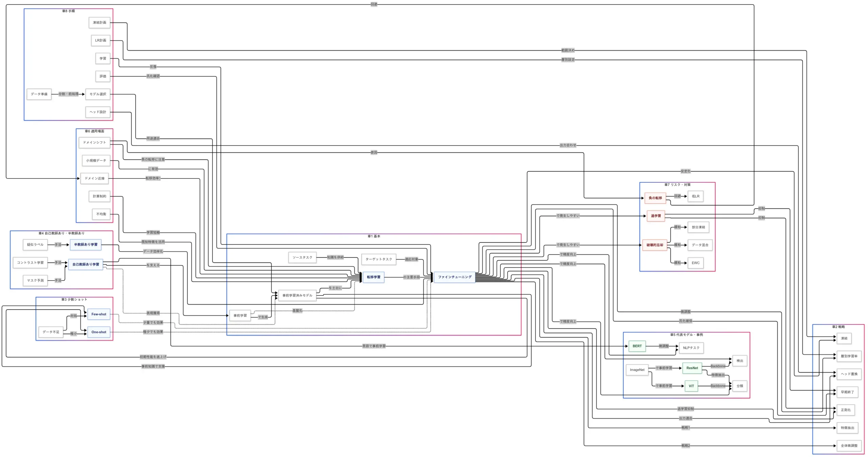Select the 凍結計画 node
Image resolution: width=868 pixels, height=457 pixels.
pos(99,23)
